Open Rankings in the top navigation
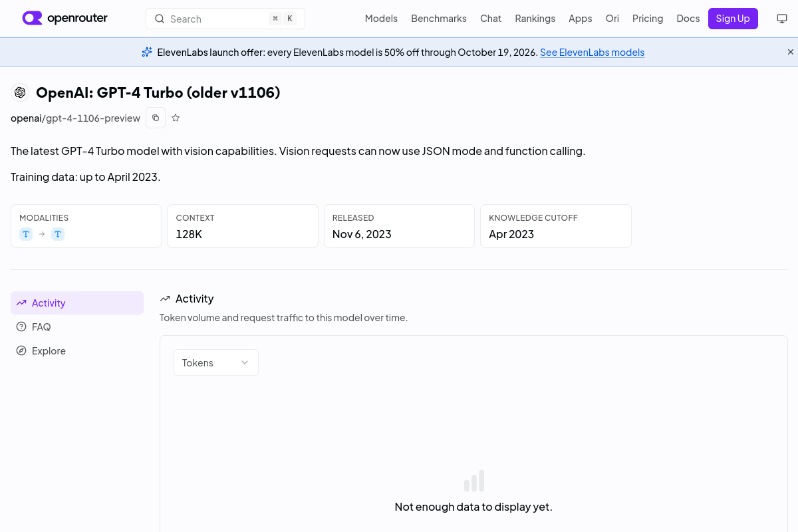 coord(535,19)
